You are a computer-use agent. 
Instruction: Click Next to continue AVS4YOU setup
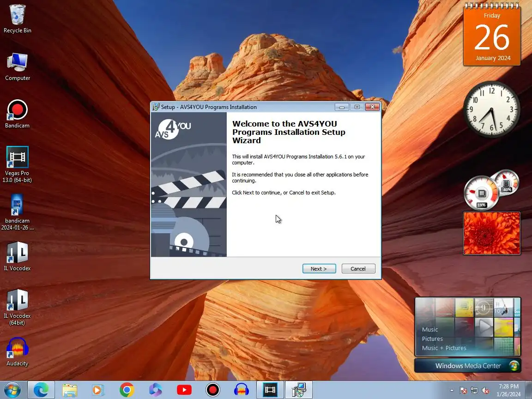(x=319, y=269)
